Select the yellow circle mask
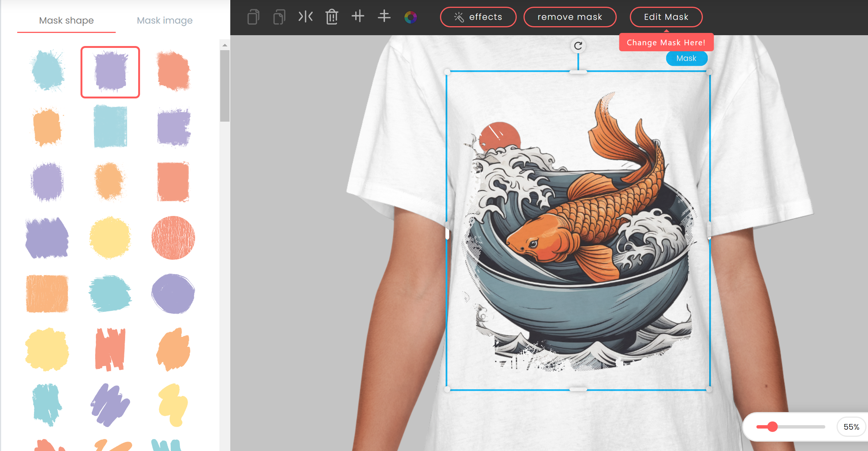 [110, 238]
